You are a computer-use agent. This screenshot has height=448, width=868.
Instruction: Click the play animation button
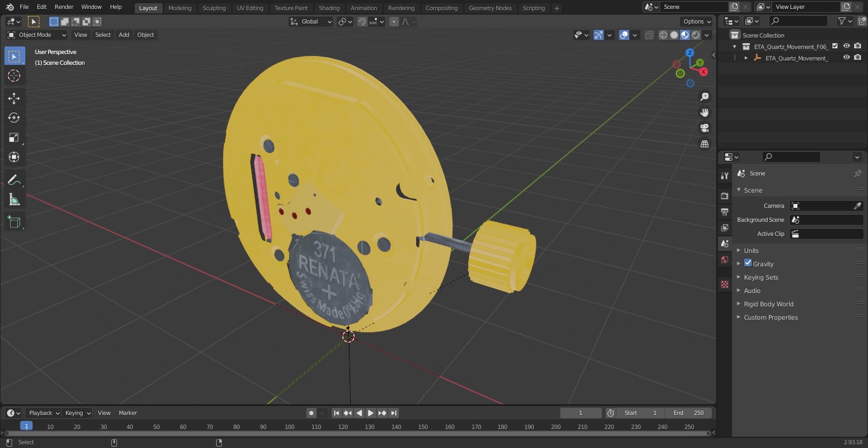(371, 413)
